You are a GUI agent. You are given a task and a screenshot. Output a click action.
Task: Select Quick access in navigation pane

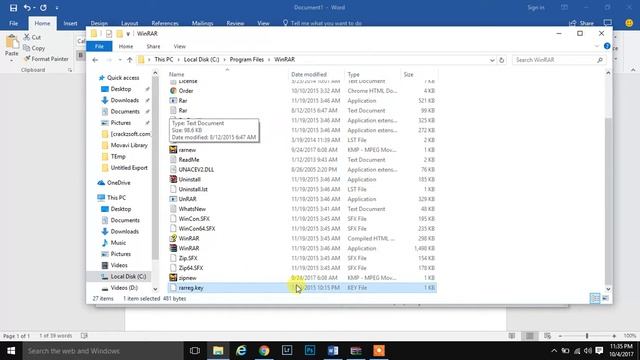[x=123, y=78]
